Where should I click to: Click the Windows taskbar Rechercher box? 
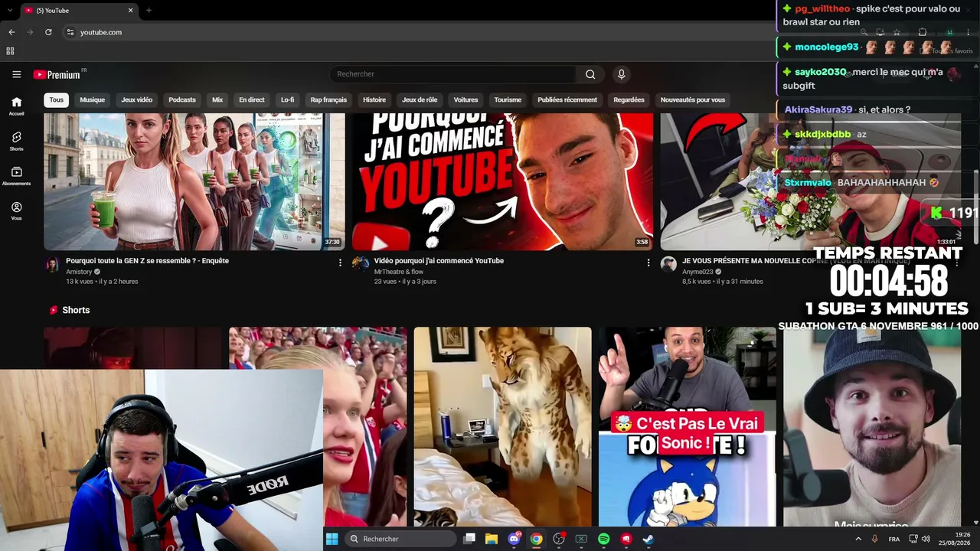(x=400, y=539)
